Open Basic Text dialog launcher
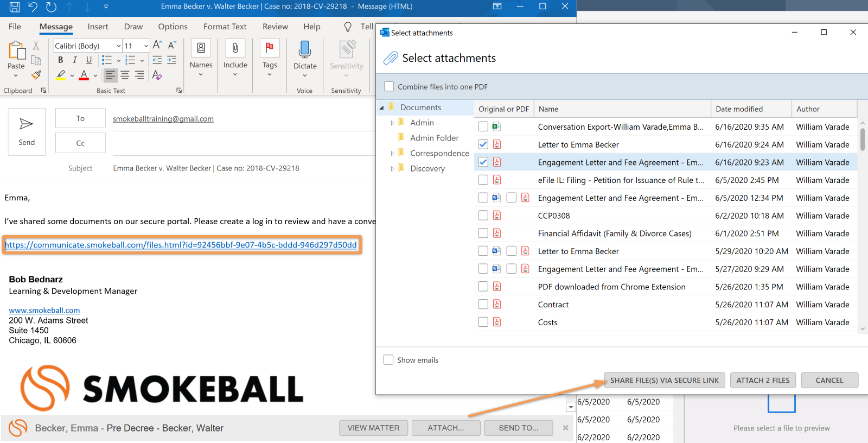This screenshot has height=443, width=868. 179,91
